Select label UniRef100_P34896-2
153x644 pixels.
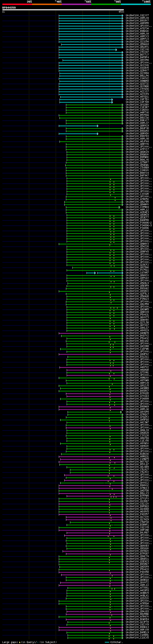pyautogui.click(x=139, y=223)
